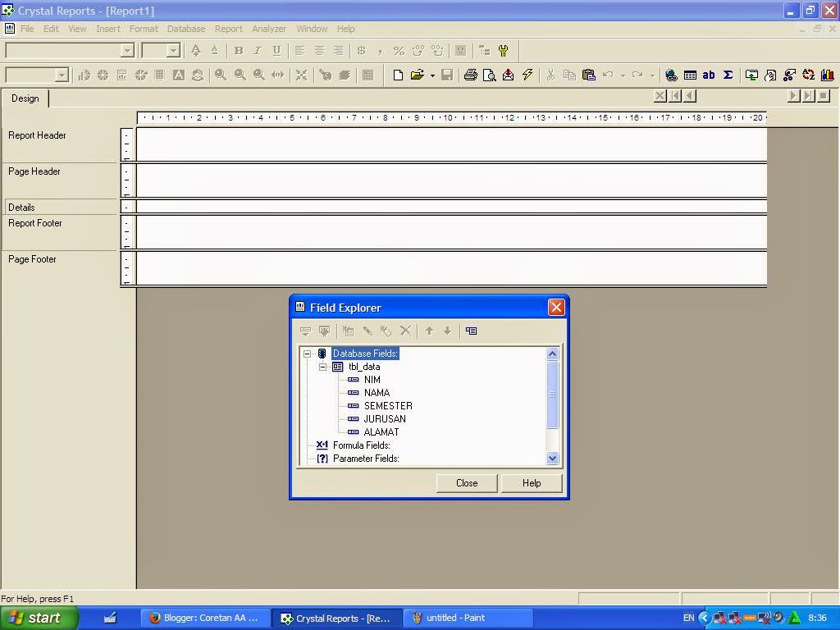
Task: Toggle the percent format
Action: (399, 51)
